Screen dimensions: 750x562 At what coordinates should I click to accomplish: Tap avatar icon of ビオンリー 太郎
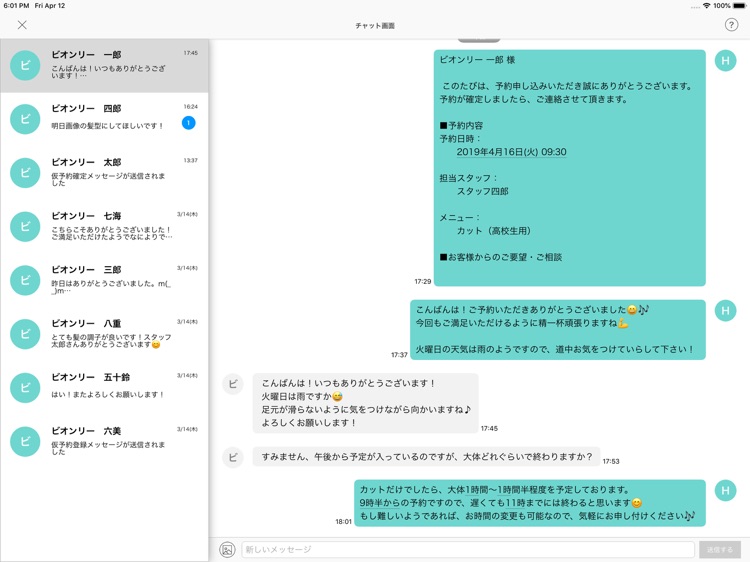coord(25,173)
